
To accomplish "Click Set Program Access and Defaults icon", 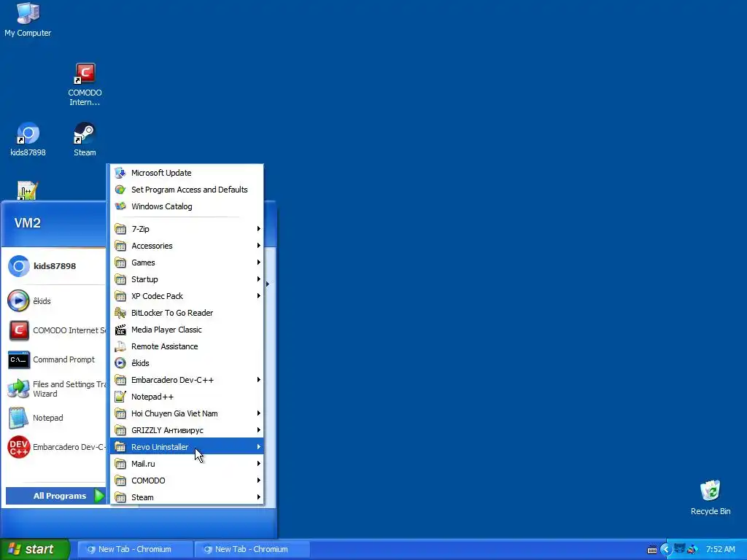I will click(120, 190).
